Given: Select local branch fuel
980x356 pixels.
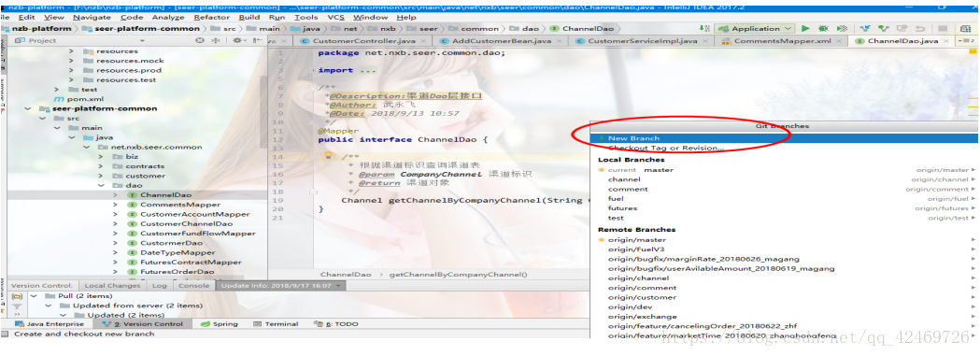Looking at the screenshot, I should click(785, 199).
